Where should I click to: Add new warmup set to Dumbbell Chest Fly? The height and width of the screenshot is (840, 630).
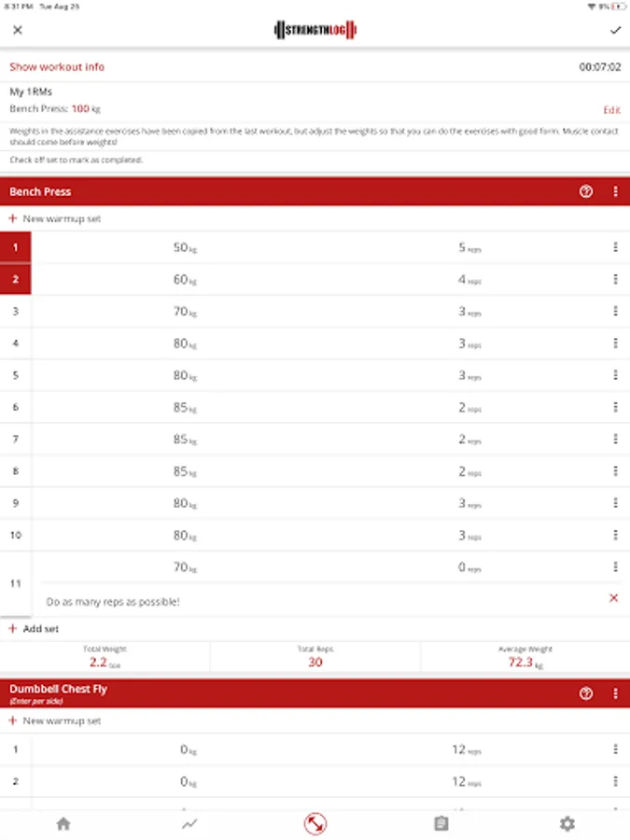tap(55, 721)
